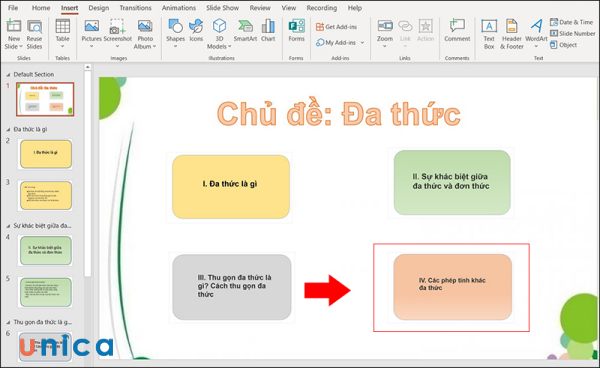Image resolution: width=600 pixels, height=368 pixels.
Task: Switch to the Recording tab
Action: 322,8
